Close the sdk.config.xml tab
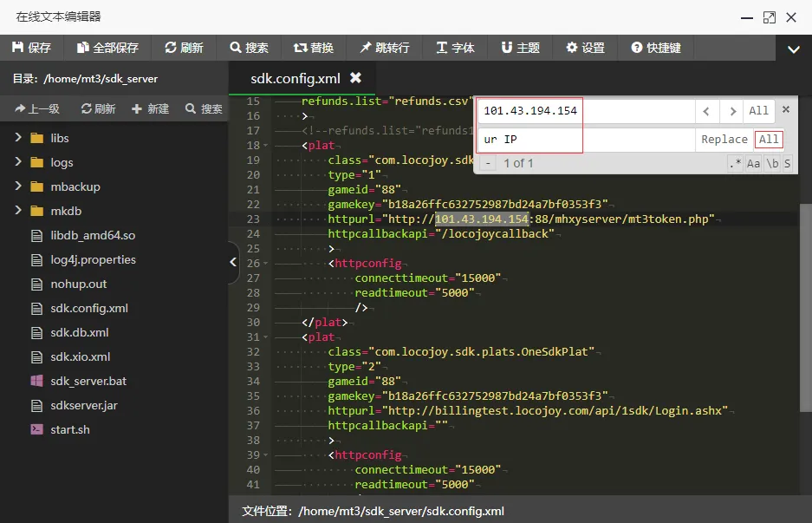Image resolution: width=812 pixels, height=523 pixels. (355, 78)
